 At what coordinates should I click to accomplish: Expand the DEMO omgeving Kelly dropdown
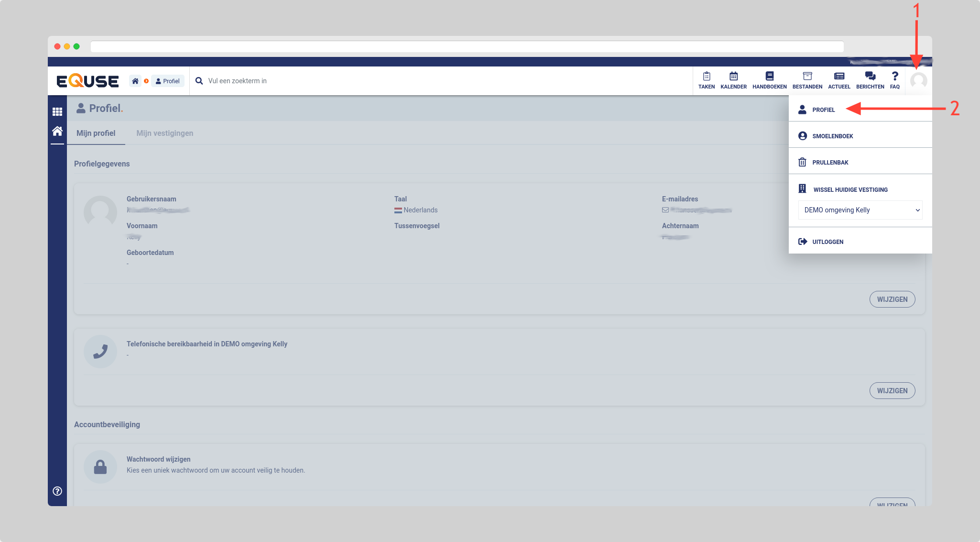coord(860,210)
